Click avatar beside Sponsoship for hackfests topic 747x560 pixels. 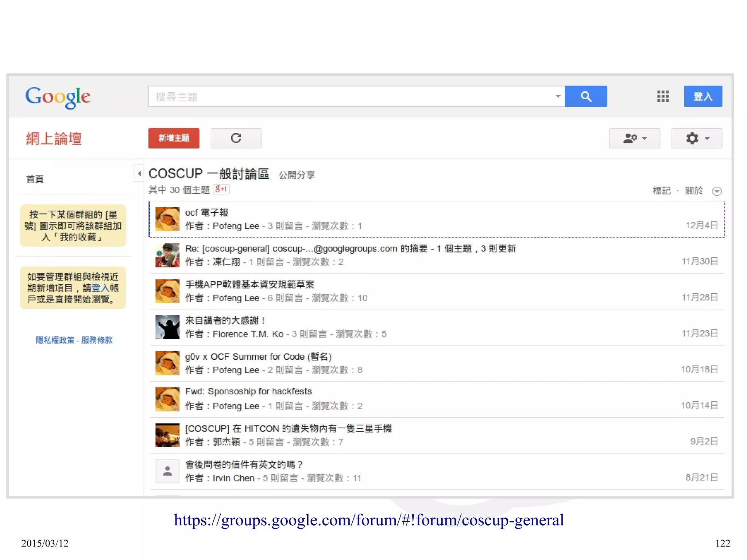tap(167, 399)
